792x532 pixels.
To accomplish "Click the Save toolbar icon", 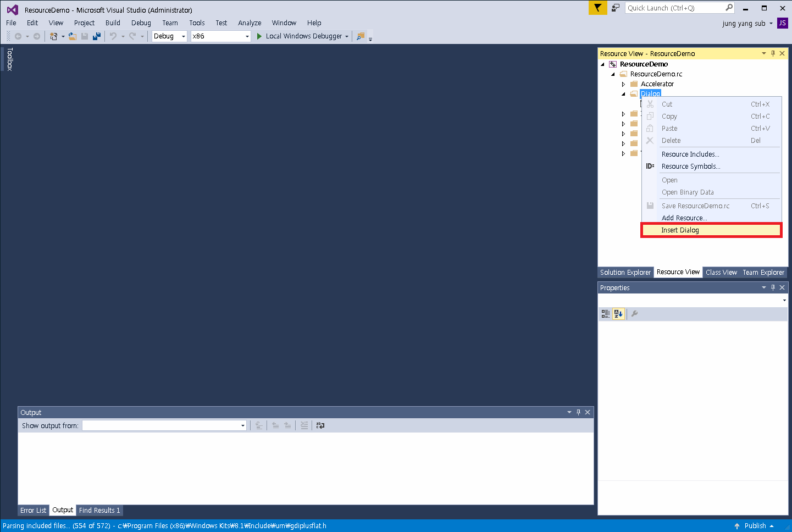I will 85,36.
